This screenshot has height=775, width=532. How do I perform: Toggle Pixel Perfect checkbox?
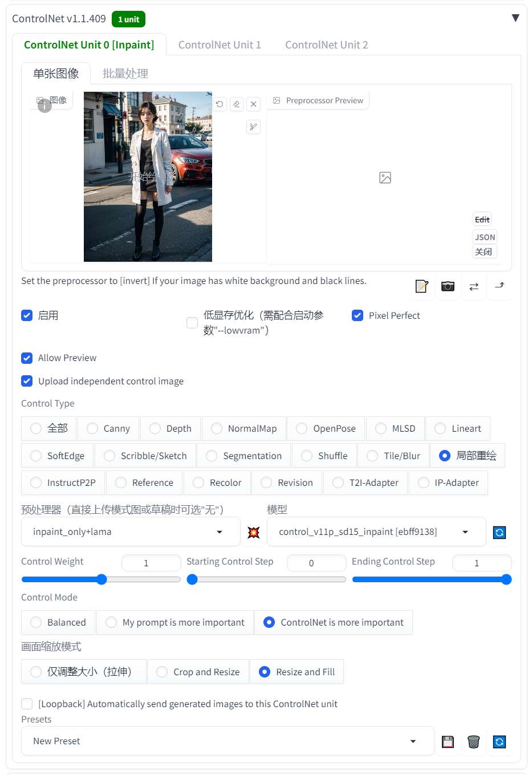(358, 315)
